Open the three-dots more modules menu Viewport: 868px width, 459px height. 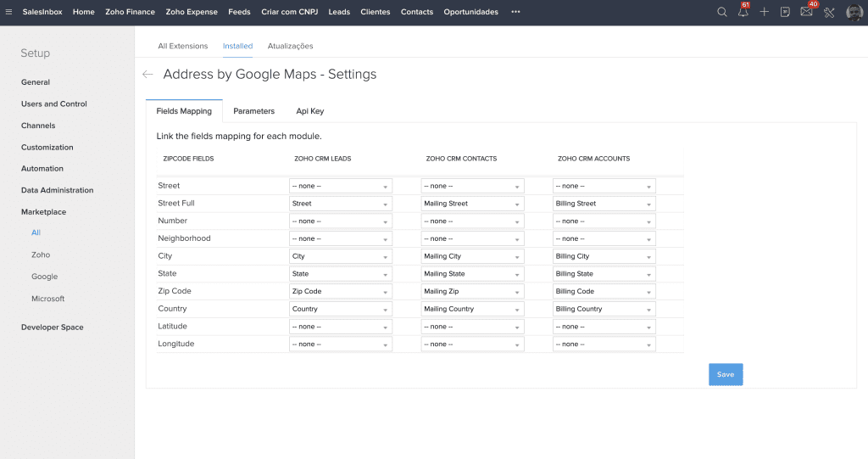515,12
